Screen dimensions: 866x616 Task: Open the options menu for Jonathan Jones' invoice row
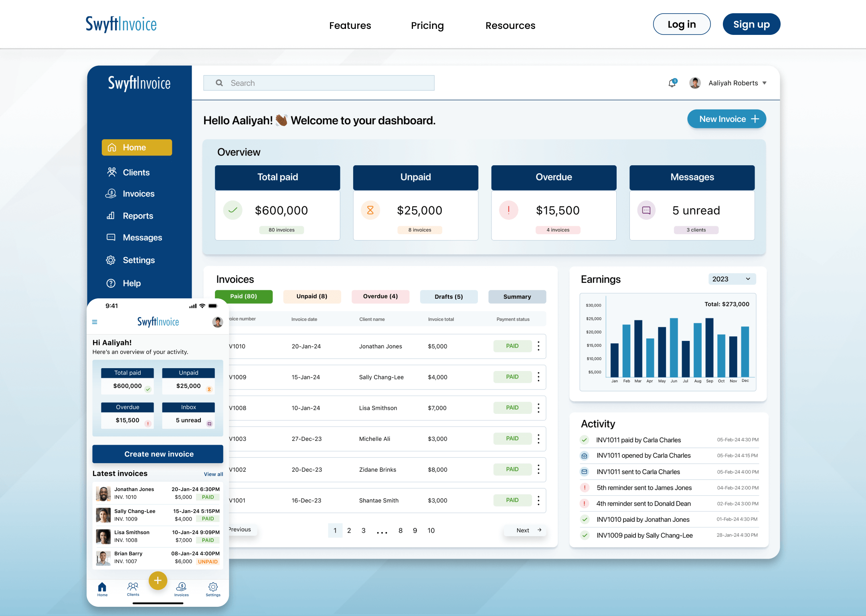[538, 346]
